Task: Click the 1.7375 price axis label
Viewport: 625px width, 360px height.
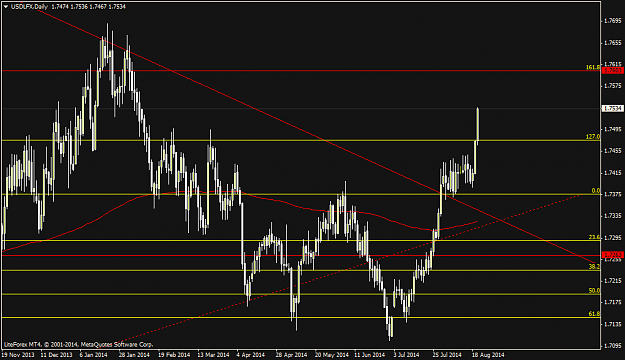Action: [x=613, y=194]
